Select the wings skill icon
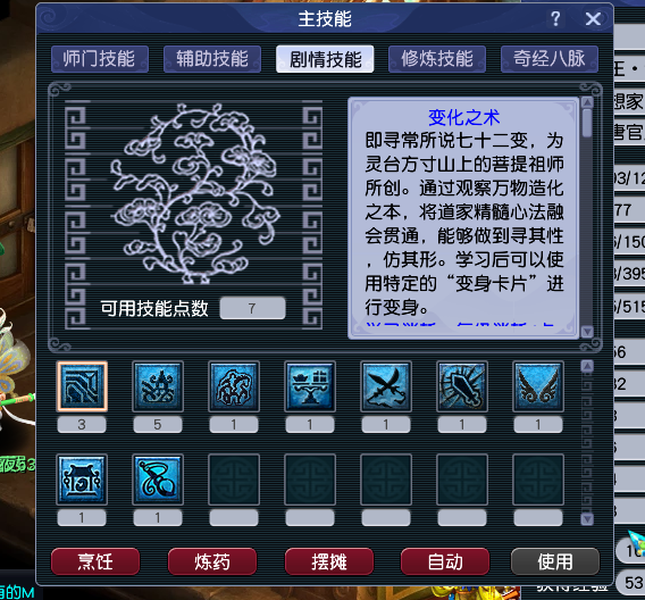This screenshot has width=645, height=600. [x=538, y=387]
